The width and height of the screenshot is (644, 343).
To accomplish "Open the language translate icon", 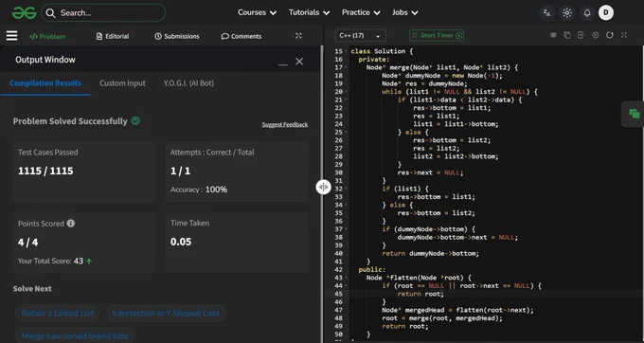I will click(546, 12).
